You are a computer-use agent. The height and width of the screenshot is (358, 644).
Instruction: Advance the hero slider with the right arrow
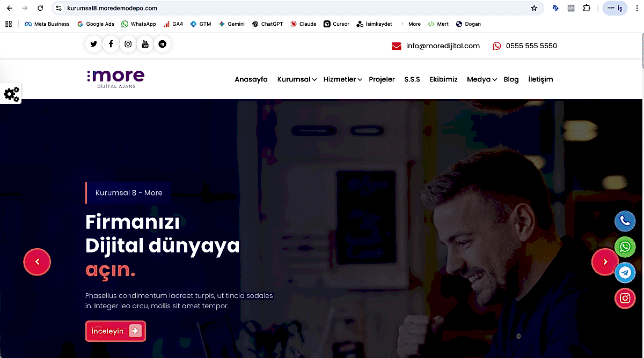coord(605,262)
